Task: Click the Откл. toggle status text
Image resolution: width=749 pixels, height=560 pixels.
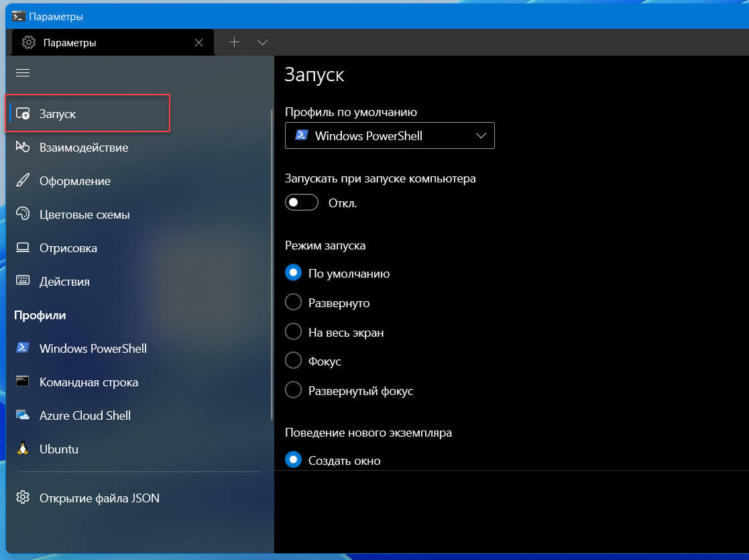Action: click(x=343, y=203)
